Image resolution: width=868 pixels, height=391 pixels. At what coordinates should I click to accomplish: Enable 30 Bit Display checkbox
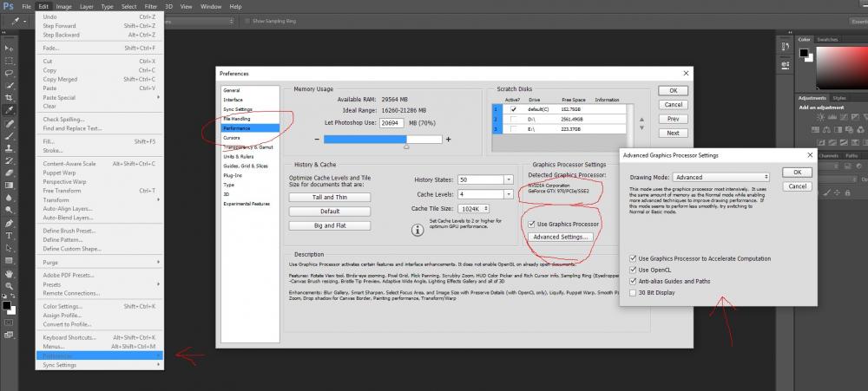tap(633, 292)
